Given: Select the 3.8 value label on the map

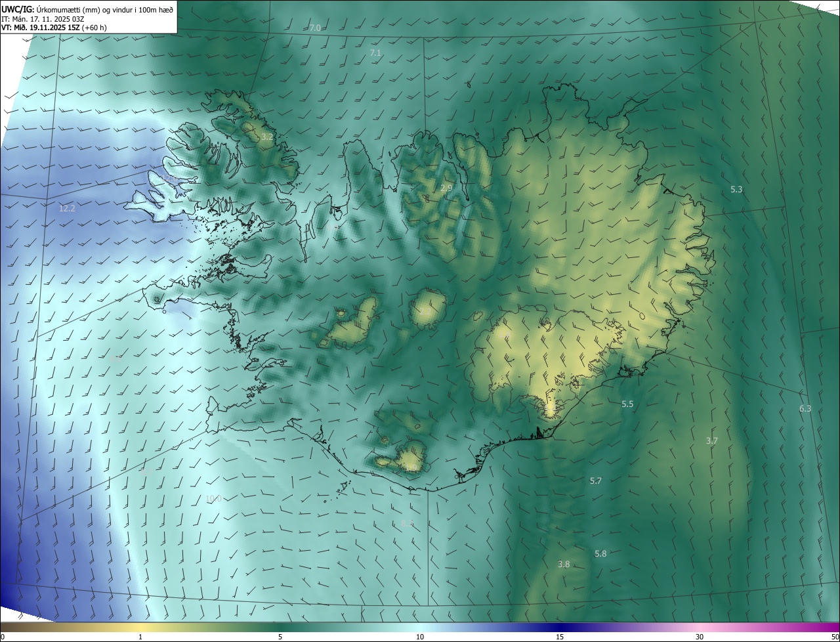Looking at the screenshot, I should pyautogui.click(x=564, y=565).
